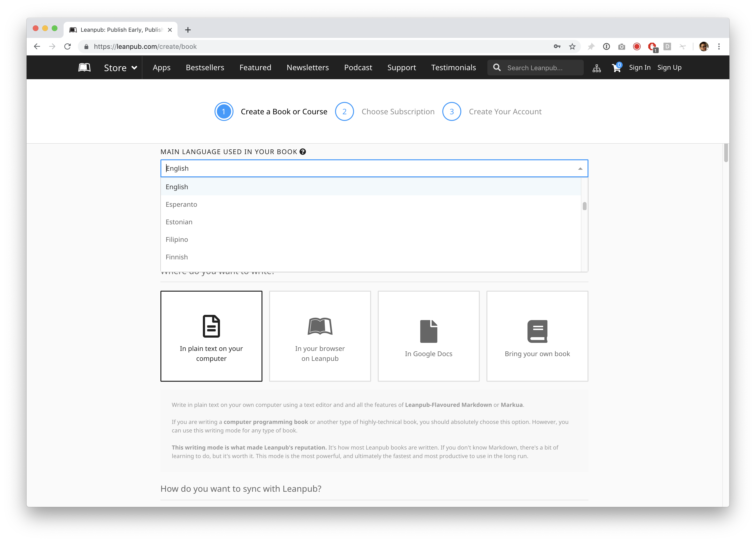The height and width of the screenshot is (542, 756).
Task: Open the Podcast page
Action: pyautogui.click(x=358, y=68)
